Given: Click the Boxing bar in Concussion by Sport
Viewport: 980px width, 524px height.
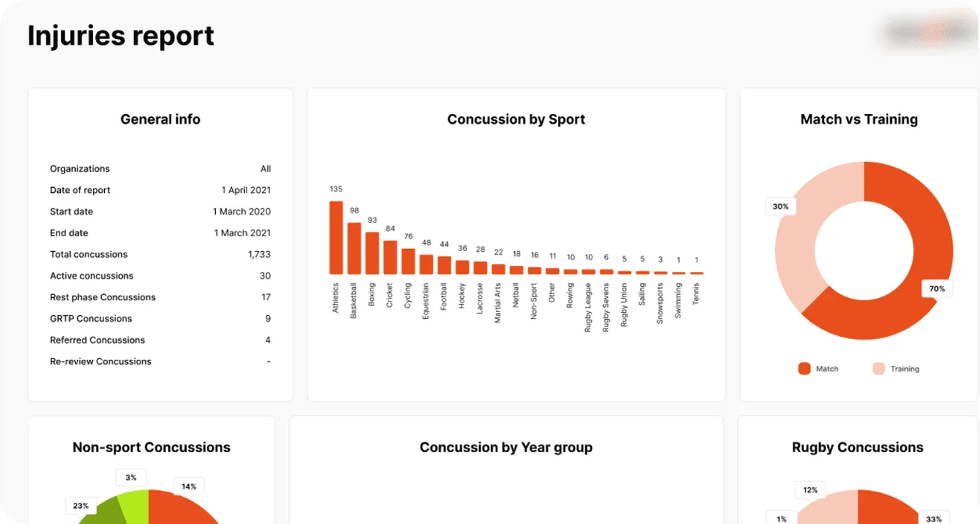Looking at the screenshot, I should (372, 253).
